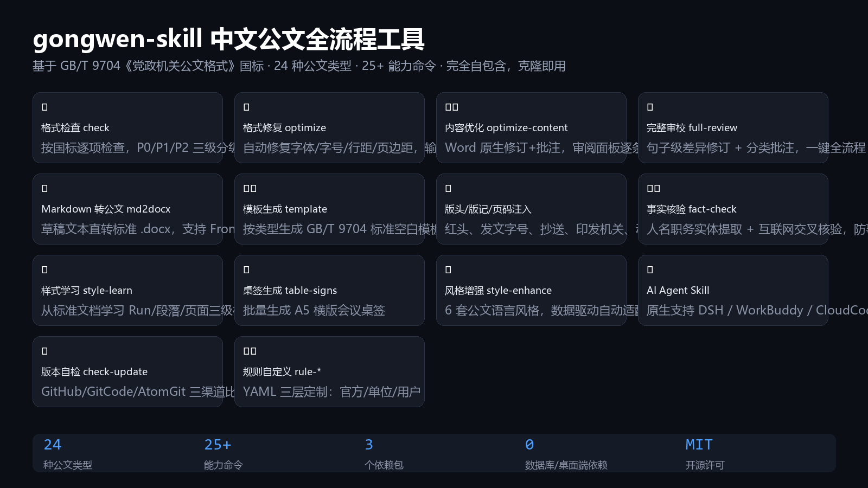Click heading gongwen-skill 中文公文全流程工具
The width and height of the screenshot is (868, 488).
[x=228, y=39]
